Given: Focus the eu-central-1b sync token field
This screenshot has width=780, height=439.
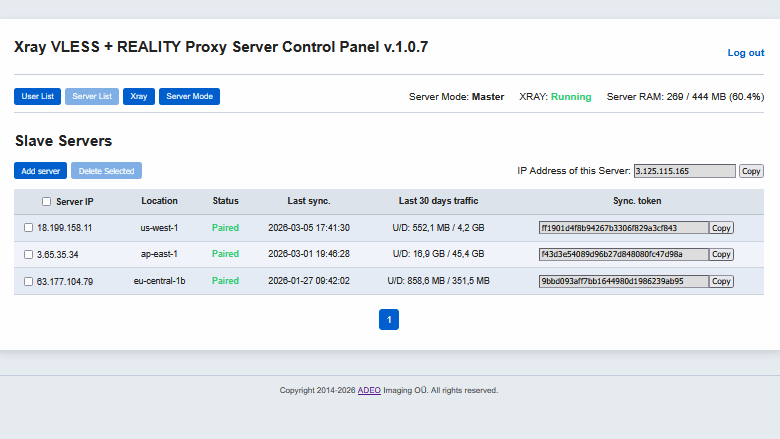Looking at the screenshot, I should (x=623, y=282).
